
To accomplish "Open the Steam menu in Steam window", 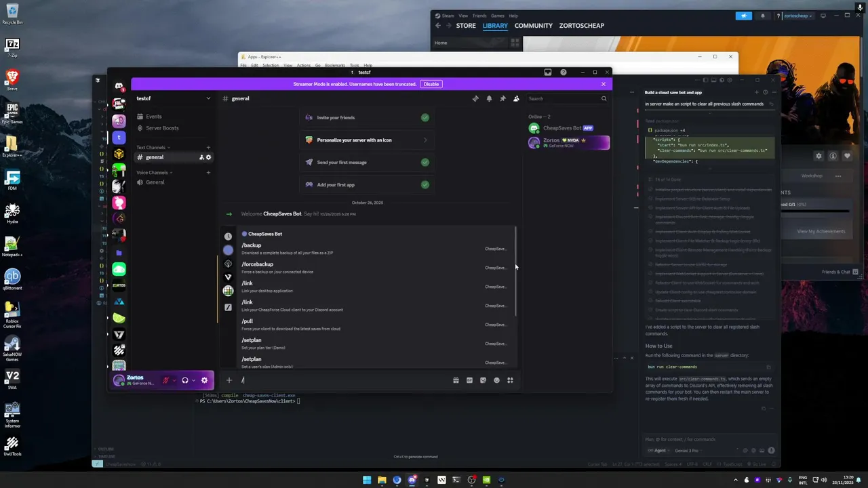I will pos(445,16).
